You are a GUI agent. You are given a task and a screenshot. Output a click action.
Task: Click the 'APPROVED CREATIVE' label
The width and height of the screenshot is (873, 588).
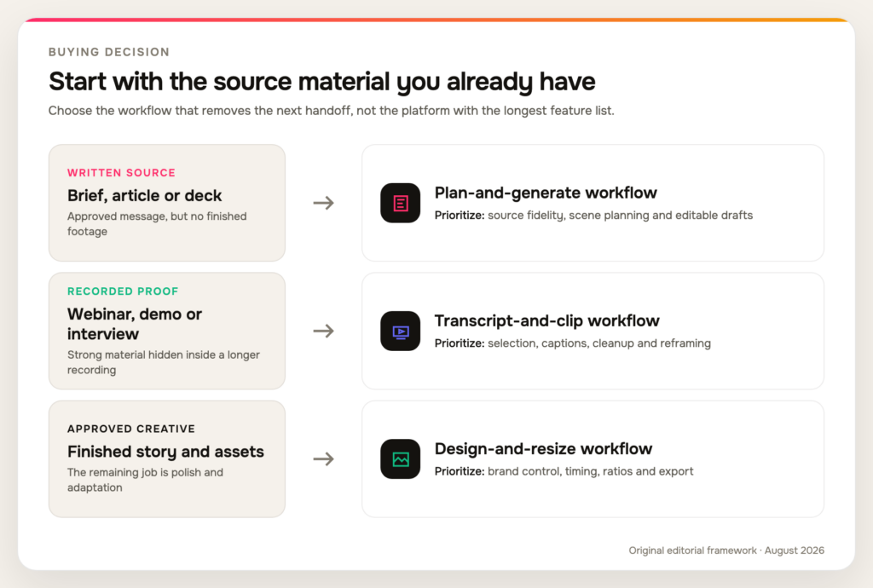tap(131, 429)
